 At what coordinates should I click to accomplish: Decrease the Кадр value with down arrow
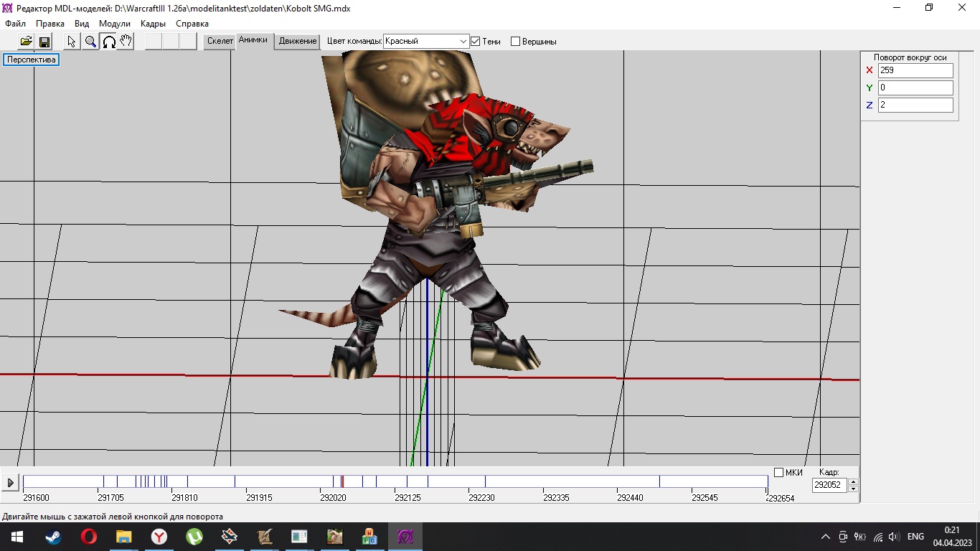(x=853, y=489)
